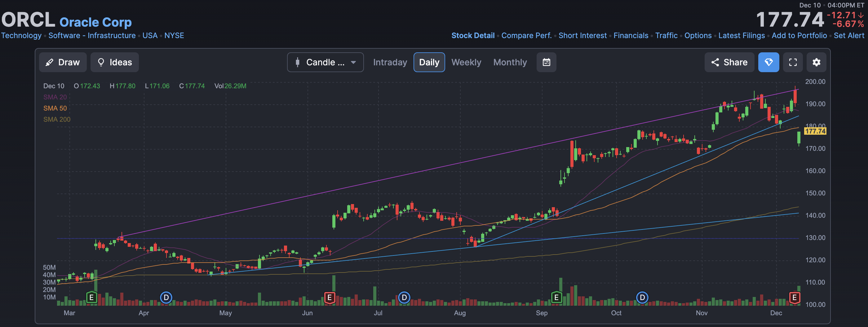
Task: Click the Vol 26.29M readout
Action: coord(230,86)
